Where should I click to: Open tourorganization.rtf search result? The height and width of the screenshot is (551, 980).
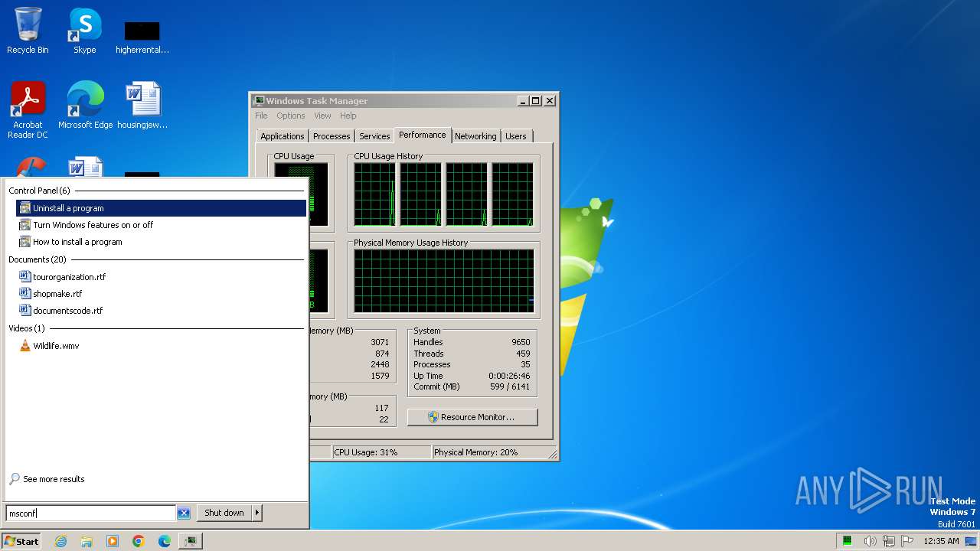(161, 277)
